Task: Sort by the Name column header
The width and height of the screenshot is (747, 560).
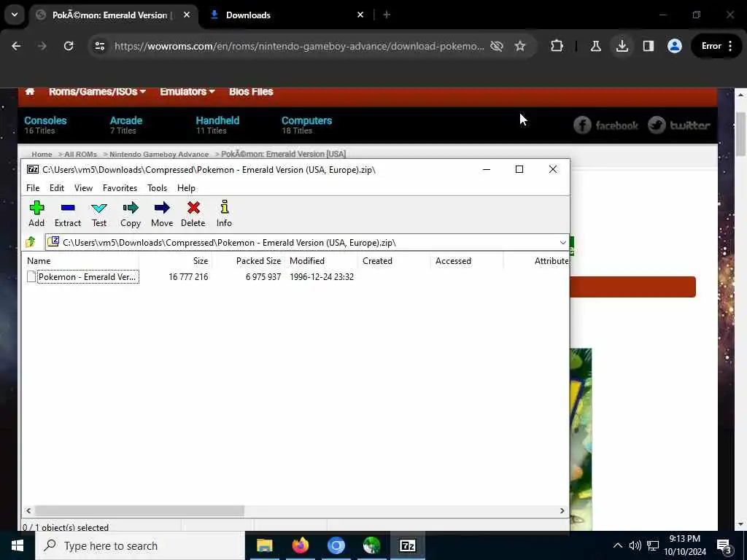Action: click(80, 261)
